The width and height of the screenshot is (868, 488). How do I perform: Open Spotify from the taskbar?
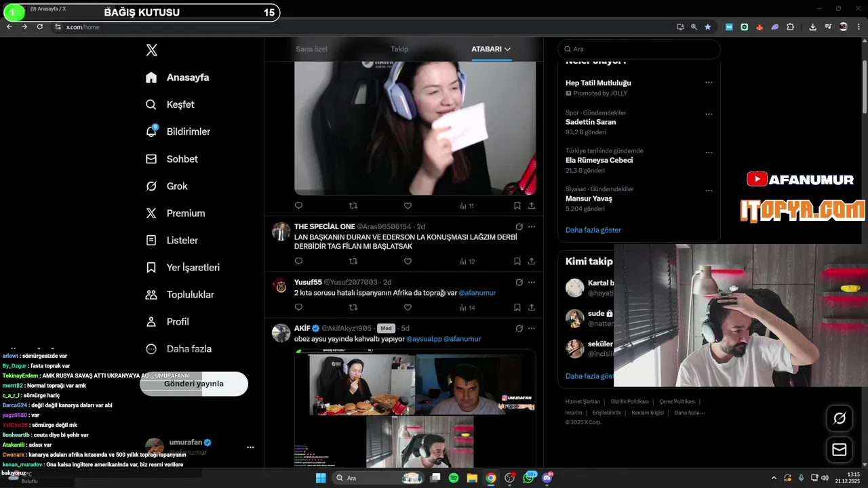[x=454, y=478]
